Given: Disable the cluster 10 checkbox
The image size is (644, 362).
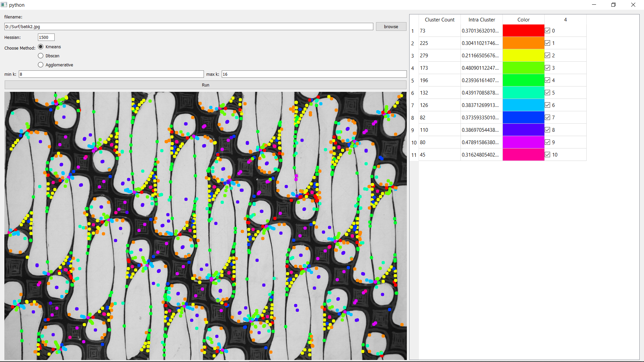Looking at the screenshot, I should 547,155.
